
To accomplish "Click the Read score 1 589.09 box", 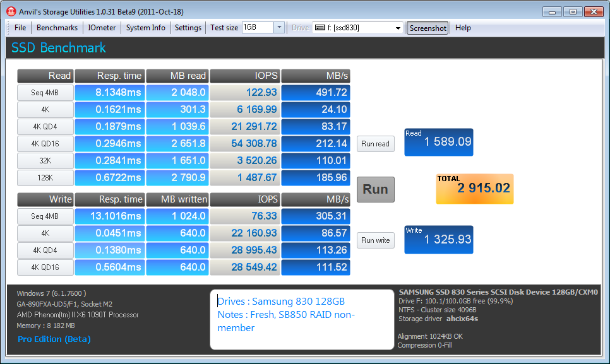I will [x=439, y=142].
